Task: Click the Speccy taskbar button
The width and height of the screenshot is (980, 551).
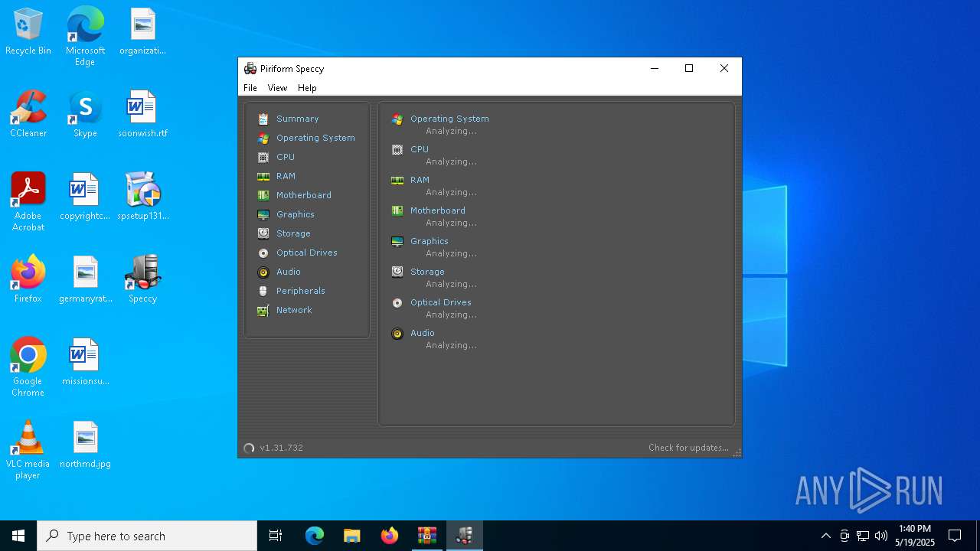Action: pos(464,536)
